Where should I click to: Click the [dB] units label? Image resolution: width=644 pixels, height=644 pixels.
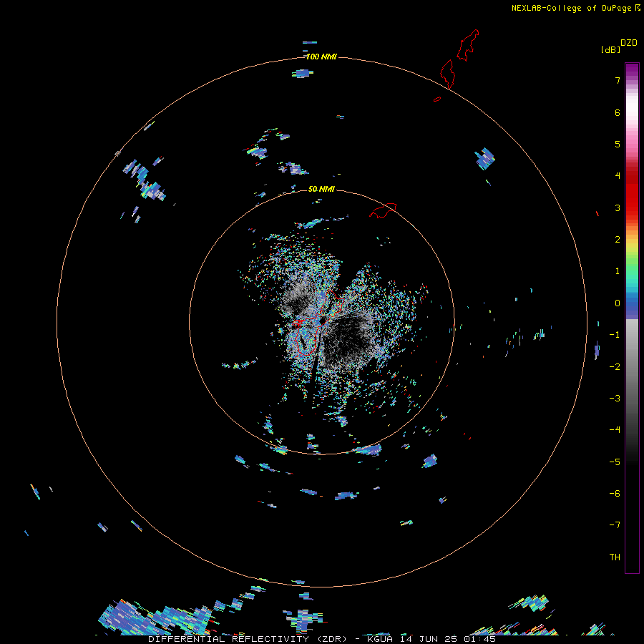(x=610, y=50)
